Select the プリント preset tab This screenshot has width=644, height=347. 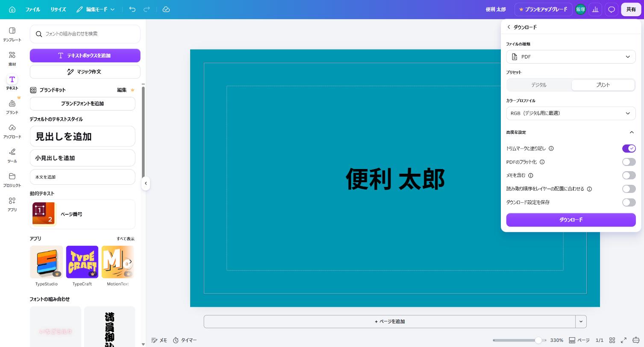pos(603,85)
